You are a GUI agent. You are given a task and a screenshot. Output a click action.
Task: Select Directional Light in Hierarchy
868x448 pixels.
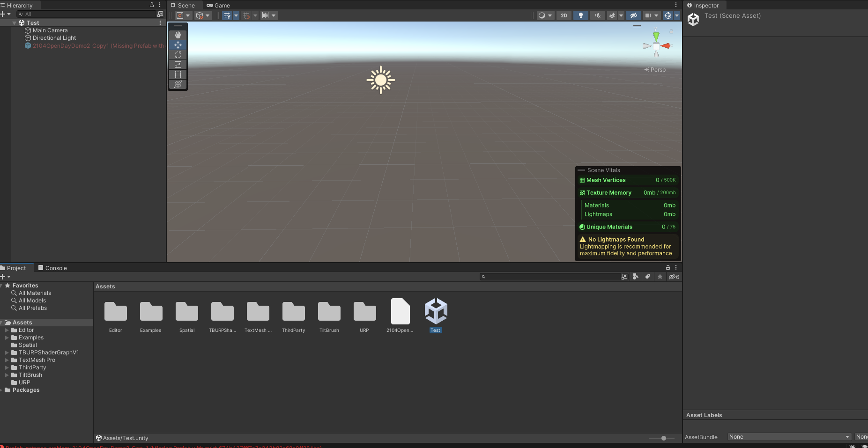tap(54, 38)
